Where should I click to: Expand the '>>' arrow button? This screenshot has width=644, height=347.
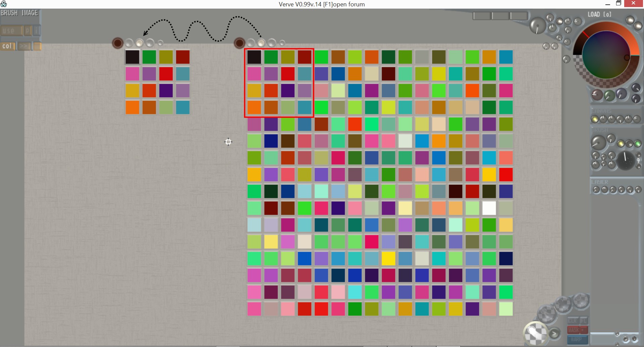(x=24, y=46)
